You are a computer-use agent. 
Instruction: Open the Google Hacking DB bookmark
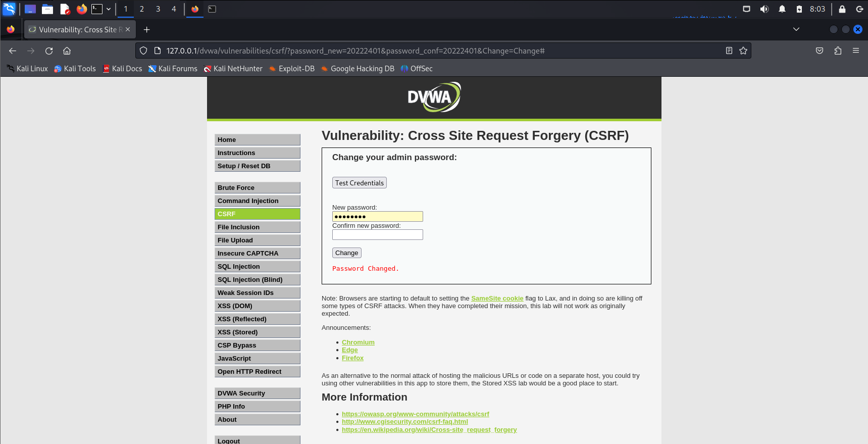tap(358, 69)
